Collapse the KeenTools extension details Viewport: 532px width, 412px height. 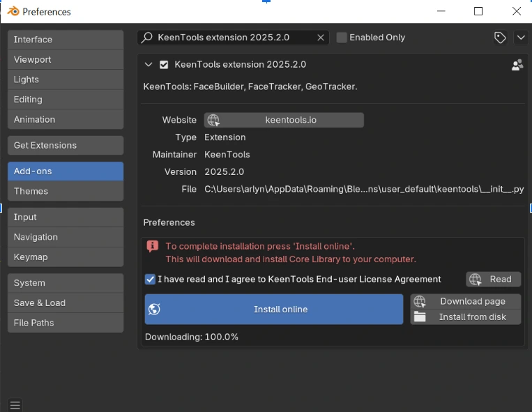(x=148, y=65)
